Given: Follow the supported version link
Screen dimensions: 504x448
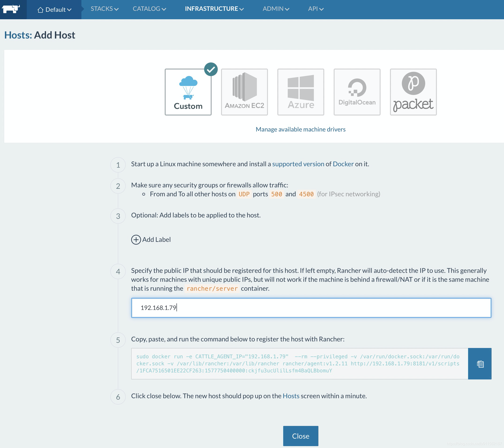Looking at the screenshot, I should pos(298,164).
